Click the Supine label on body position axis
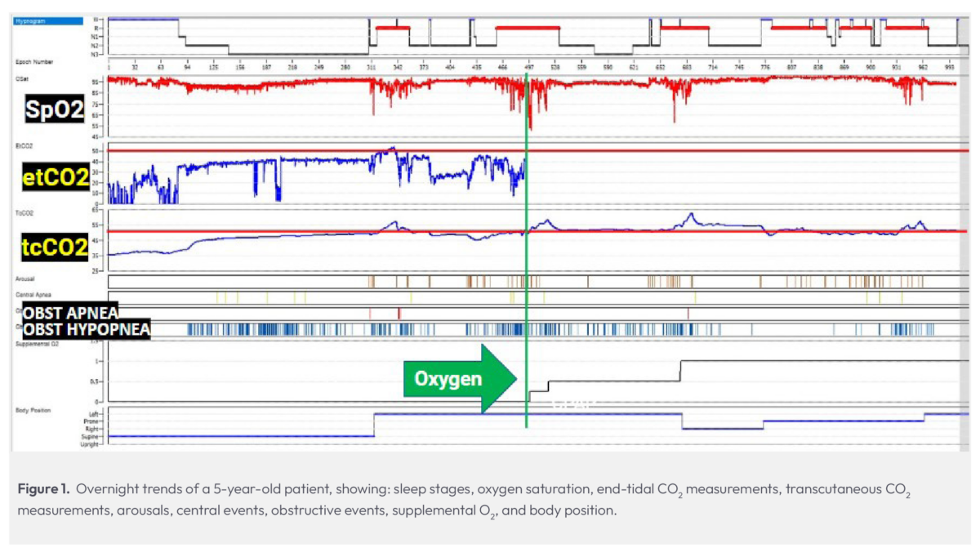The height and width of the screenshot is (557, 980). click(x=92, y=437)
